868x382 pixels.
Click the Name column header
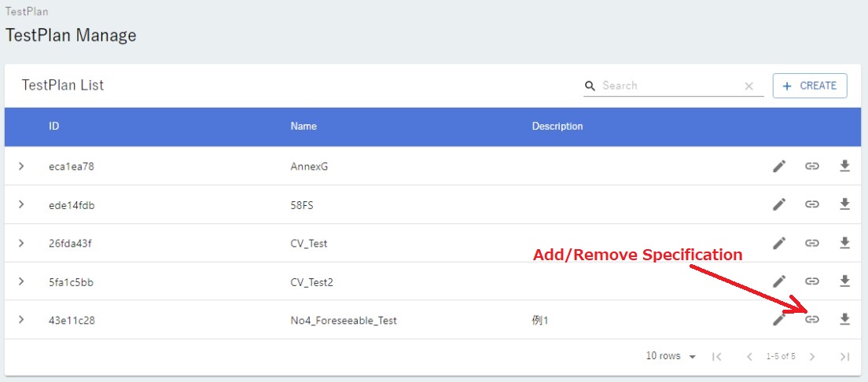pos(303,127)
